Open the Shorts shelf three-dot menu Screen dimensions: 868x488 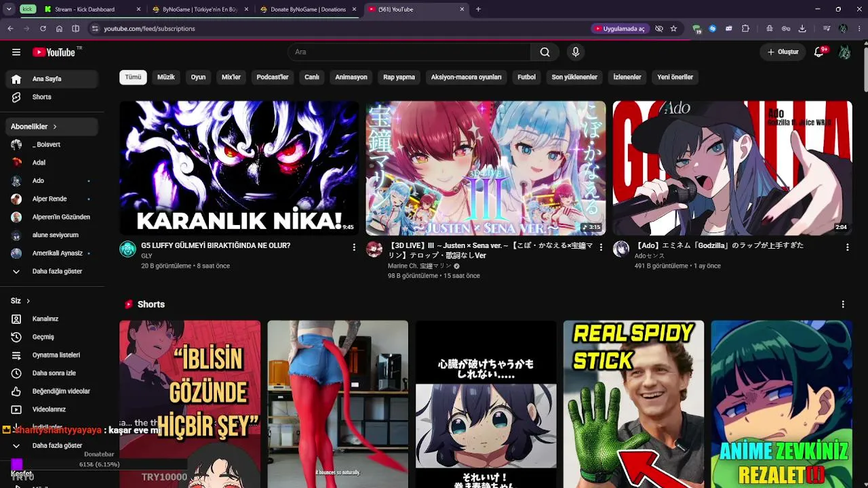coord(843,304)
